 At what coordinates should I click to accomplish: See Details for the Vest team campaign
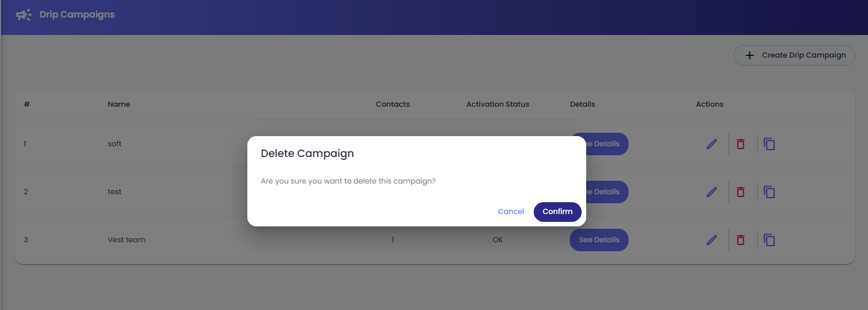(x=599, y=240)
